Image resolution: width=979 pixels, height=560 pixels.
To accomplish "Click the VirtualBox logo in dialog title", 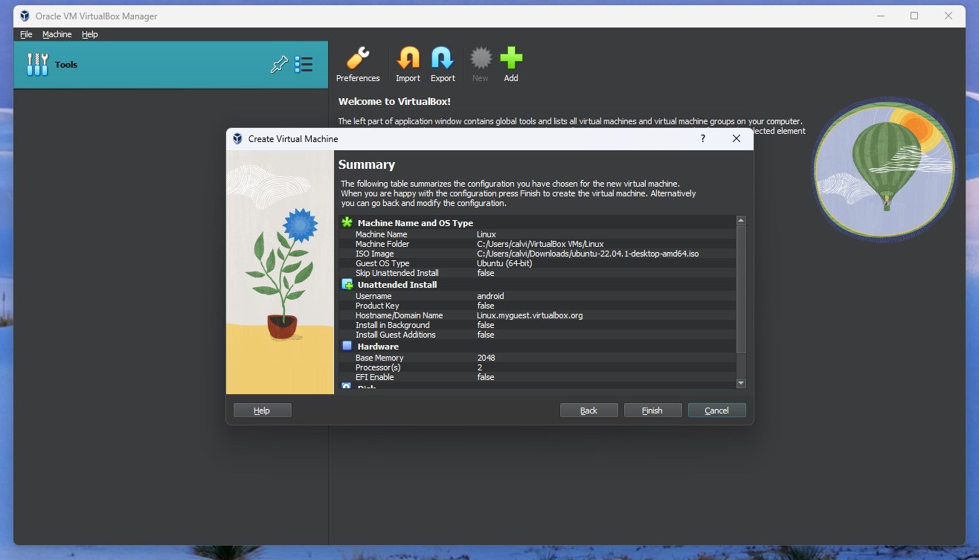I will (x=238, y=138).
